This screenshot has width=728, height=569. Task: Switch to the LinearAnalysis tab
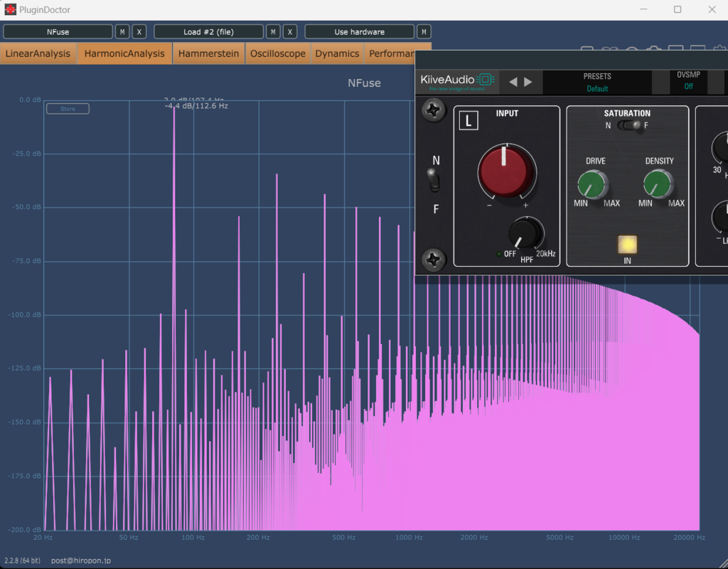[x=38, y=53]
